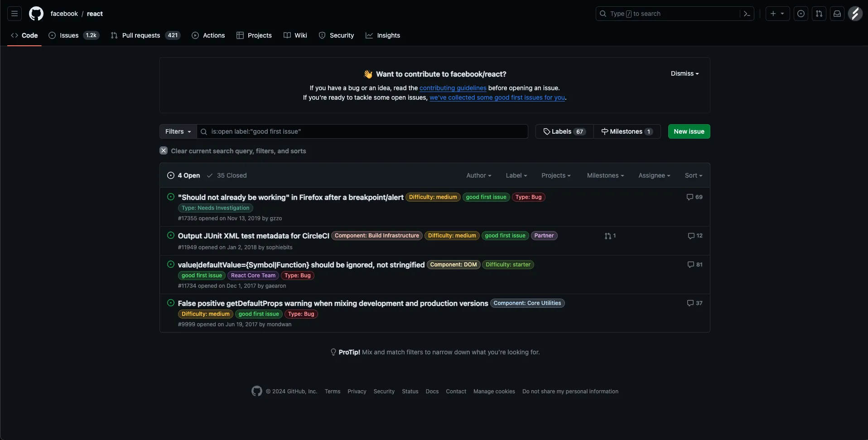
Task: Open issue Output JUnit XML test metadata
Action: tap(253, 236)
